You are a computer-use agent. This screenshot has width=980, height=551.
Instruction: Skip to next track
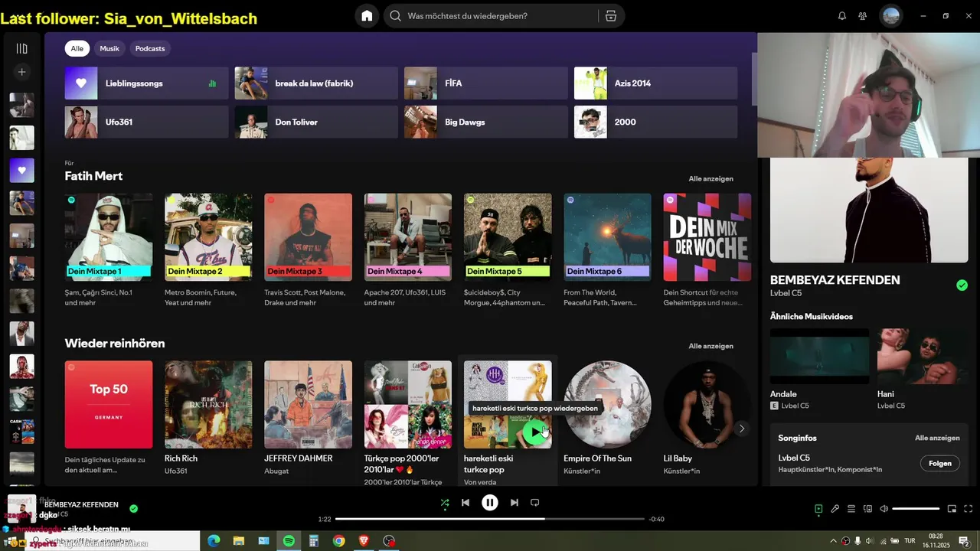tap(514, 503)
